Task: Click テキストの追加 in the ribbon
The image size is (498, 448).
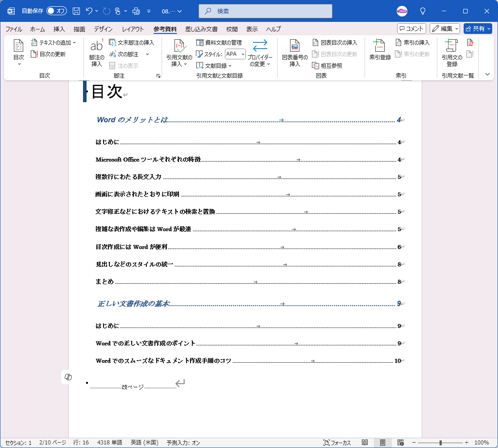Action: click(x=54, y=42)
